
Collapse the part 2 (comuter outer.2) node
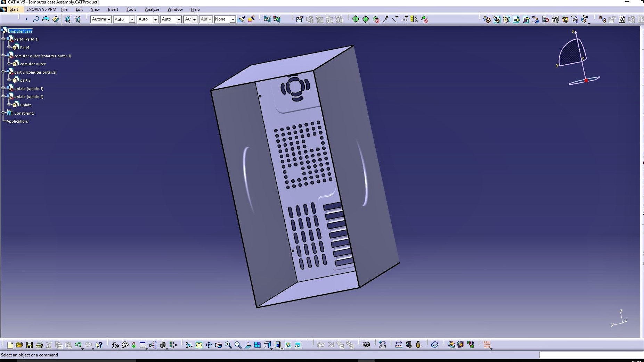[3, 72]
